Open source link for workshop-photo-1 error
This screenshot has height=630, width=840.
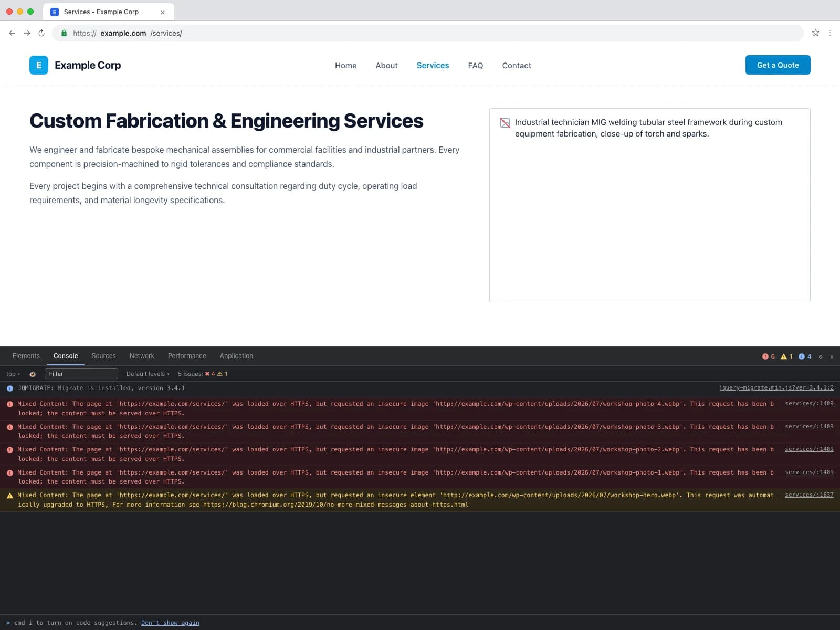[x=809, y=472]
